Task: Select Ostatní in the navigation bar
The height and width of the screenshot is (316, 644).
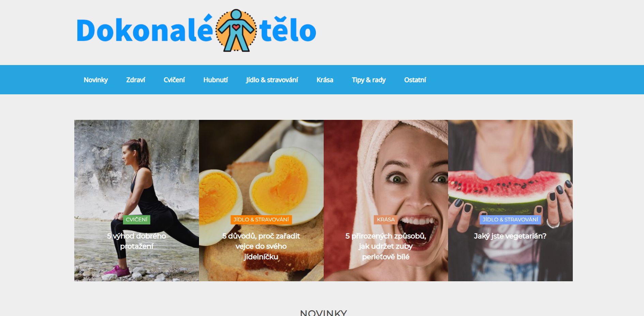Action: [x=415, y=80]
